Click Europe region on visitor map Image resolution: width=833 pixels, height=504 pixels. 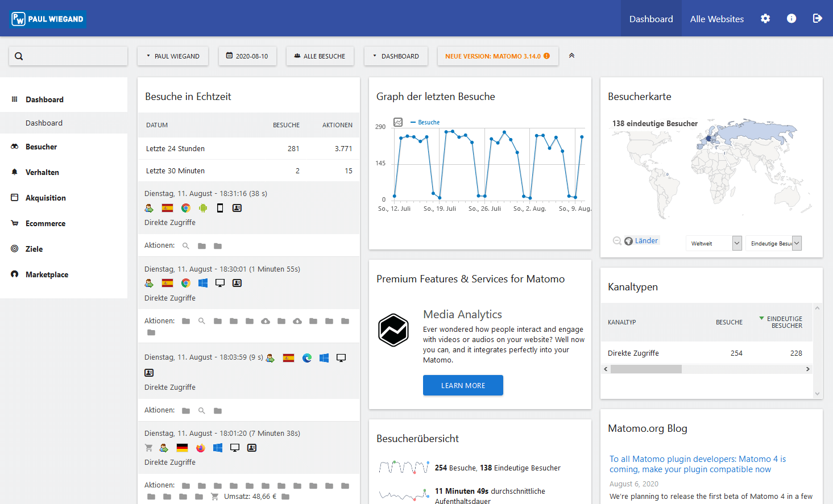tap(708, 139)
